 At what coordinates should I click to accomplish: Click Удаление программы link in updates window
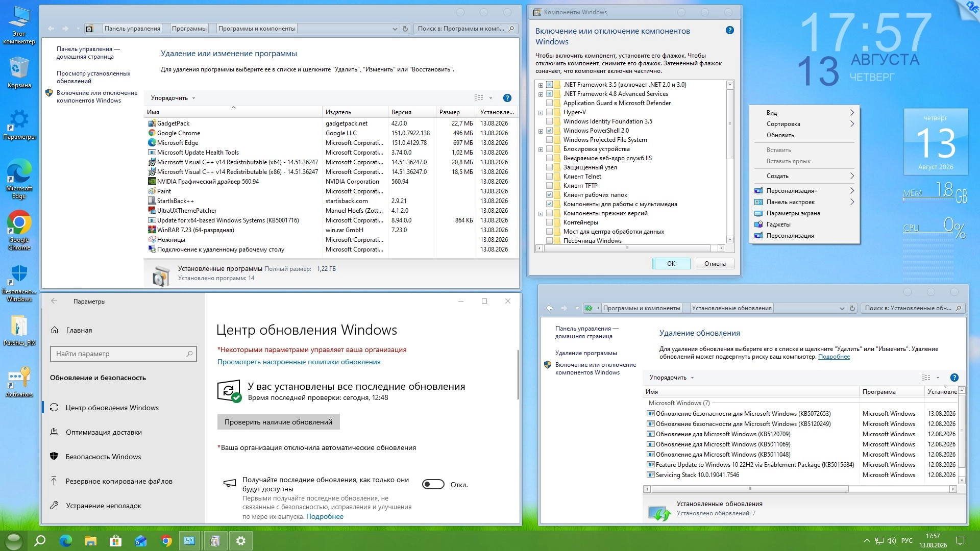tap(586, 353)
